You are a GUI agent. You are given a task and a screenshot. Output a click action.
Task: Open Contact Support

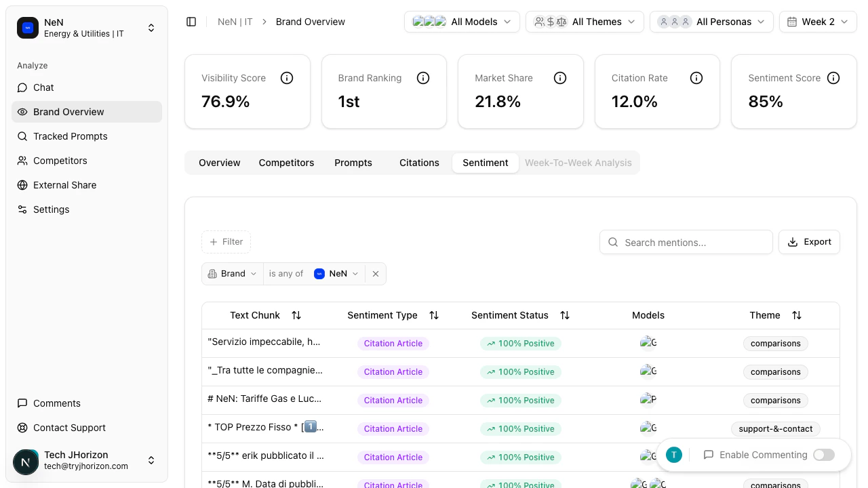pos(69,428)
